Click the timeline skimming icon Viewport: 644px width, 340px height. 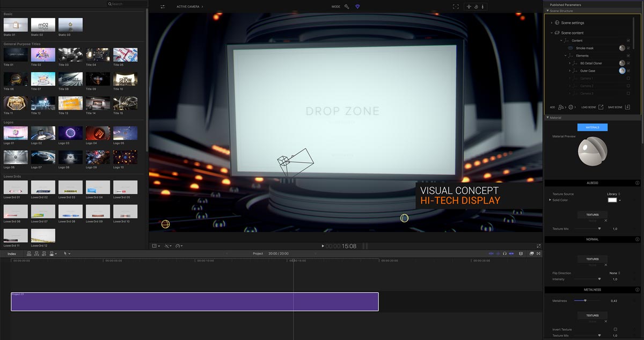[x=491, y=254]
